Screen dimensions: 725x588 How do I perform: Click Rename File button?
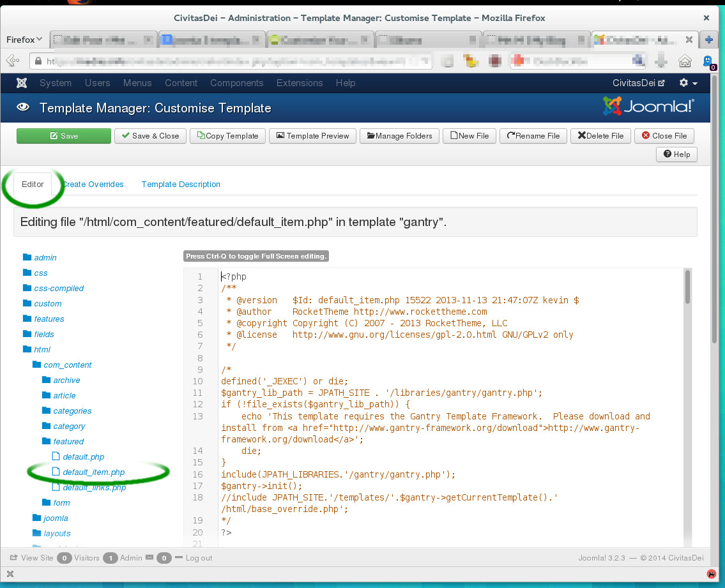(x=533, y=136)
